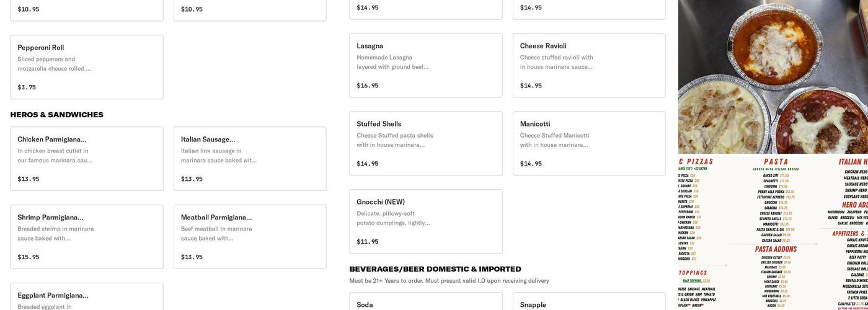Open the Pepperoni Roll menu item

(87, 66)
